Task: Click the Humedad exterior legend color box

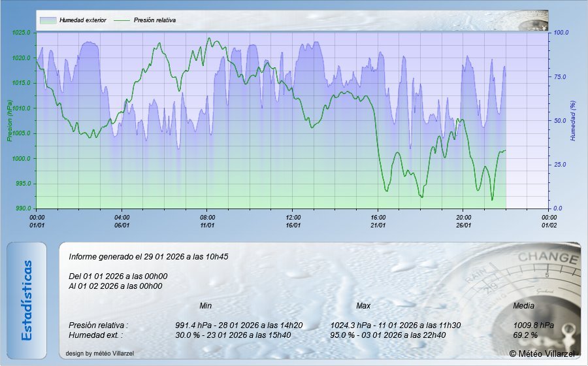Action: (x=48, y=20)
